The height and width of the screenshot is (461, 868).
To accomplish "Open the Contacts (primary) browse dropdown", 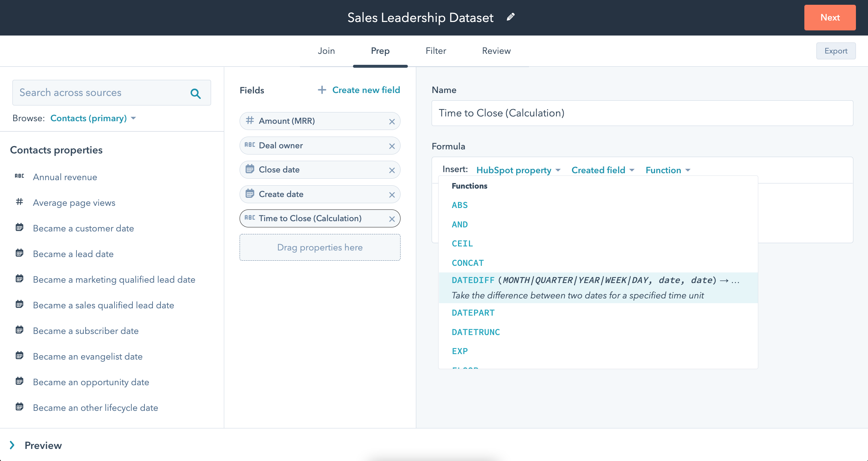I will point(93,118).
